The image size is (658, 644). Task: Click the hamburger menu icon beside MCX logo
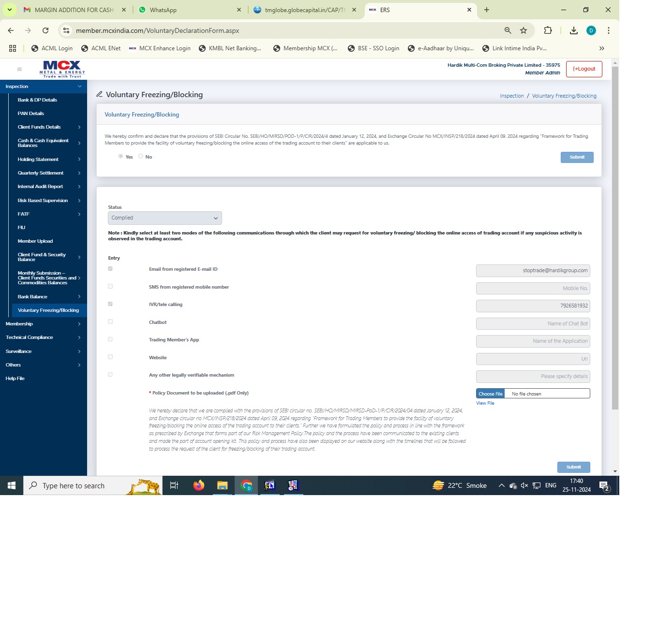click(x=19, y=69)
